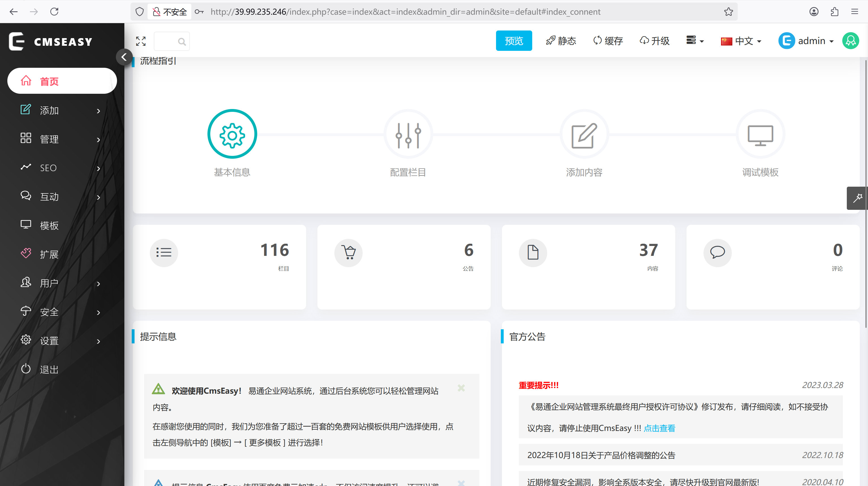The height and width of the screenshot is (486, 868).
Task: Click 升级 upgrade cloud button
Action: click(x=654, y=41)
